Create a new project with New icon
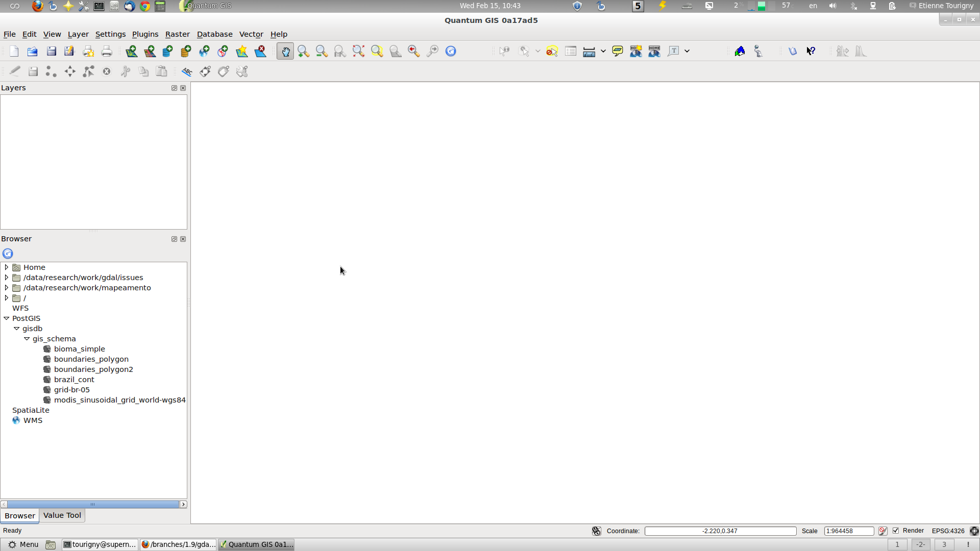The height and width of the screenshot is (551, 980). pyautogui.click(x=14, y=51)
